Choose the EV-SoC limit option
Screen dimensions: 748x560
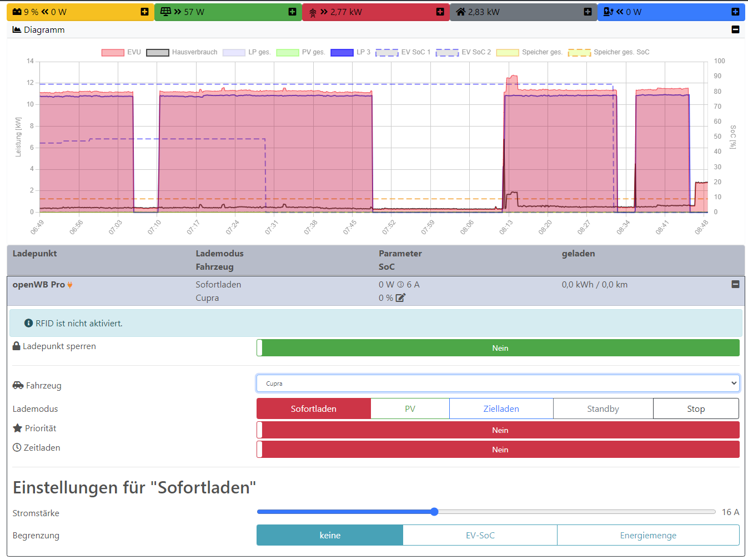[480, 536]
